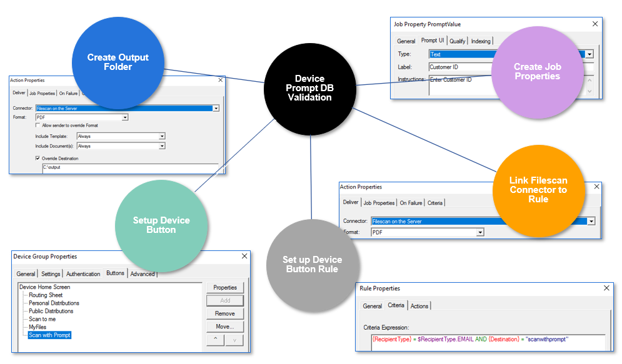Click the Create Job Properties circle
The width and height of the screenshot is (622, 364).
[x=537, y=72]
